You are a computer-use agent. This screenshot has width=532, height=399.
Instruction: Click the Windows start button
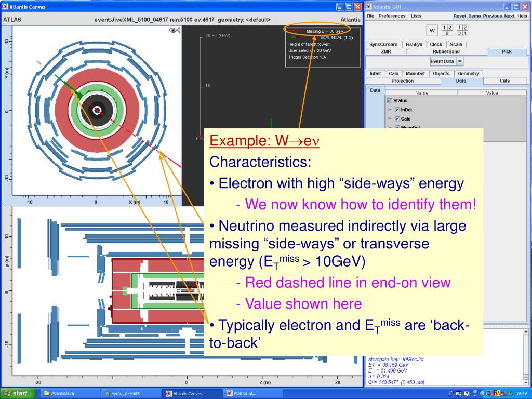pyautogui.click(x=18, y=394)
